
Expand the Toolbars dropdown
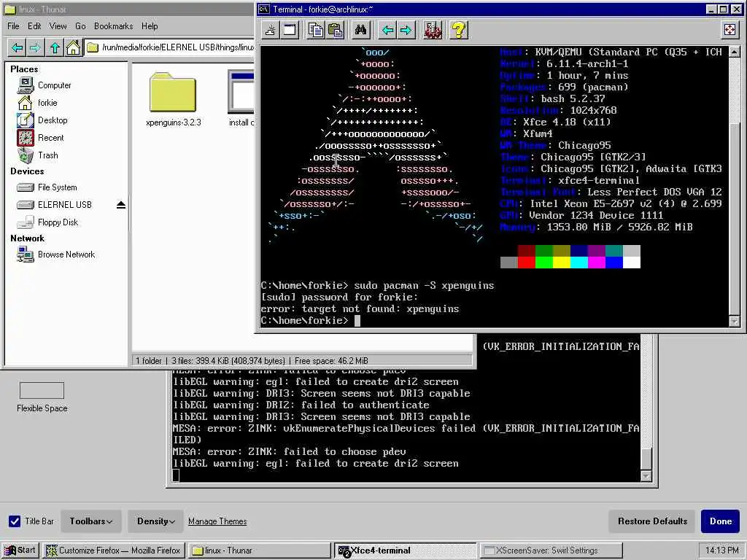[x=91, y=521]
